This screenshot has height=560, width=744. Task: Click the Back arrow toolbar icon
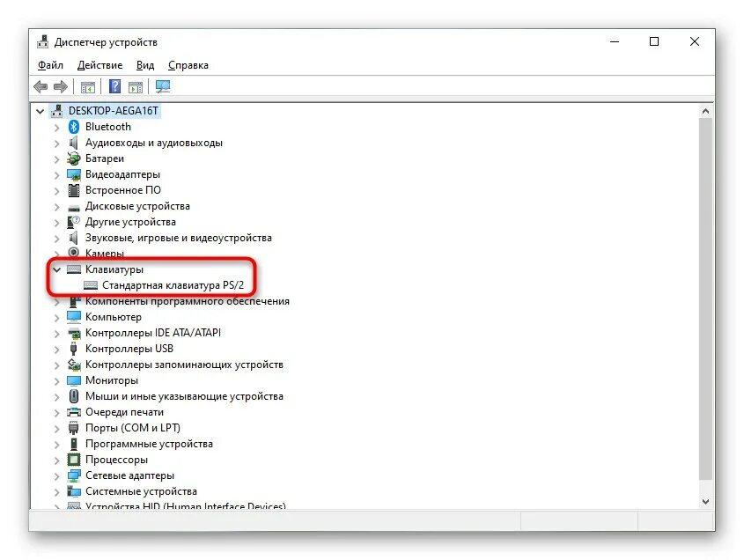[x=41, y=87]
